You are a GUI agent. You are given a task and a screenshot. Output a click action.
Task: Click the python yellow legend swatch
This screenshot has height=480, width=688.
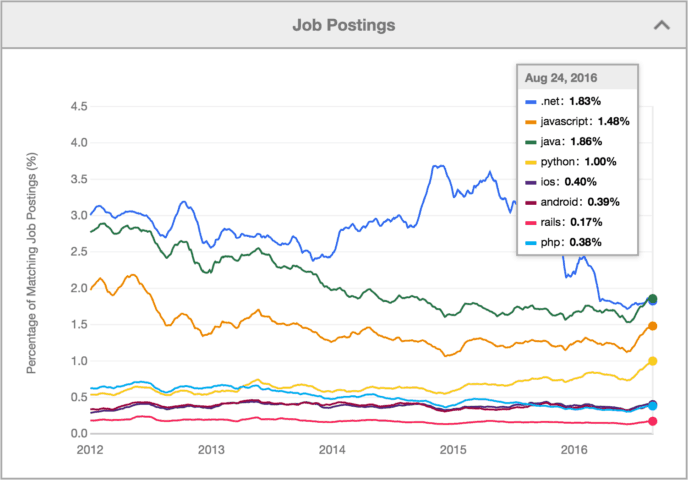coord(529,162)
